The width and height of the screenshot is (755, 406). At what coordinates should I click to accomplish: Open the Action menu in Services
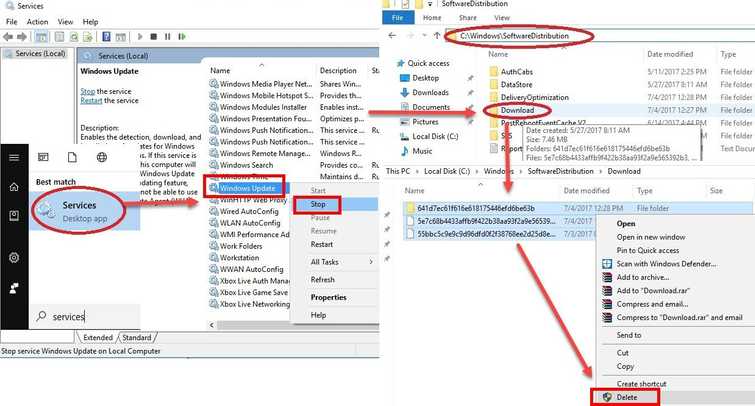click(x=38, y=22)
